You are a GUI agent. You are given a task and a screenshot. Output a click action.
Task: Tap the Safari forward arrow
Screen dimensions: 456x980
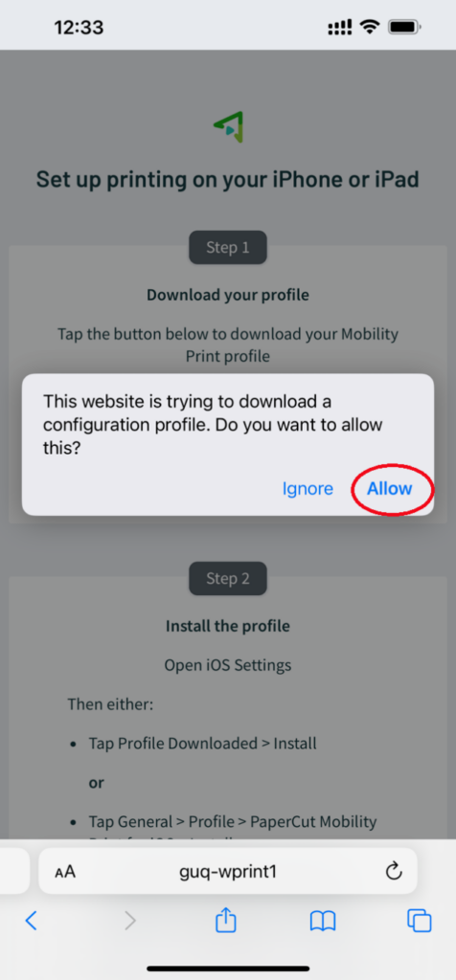coord(130,920)
